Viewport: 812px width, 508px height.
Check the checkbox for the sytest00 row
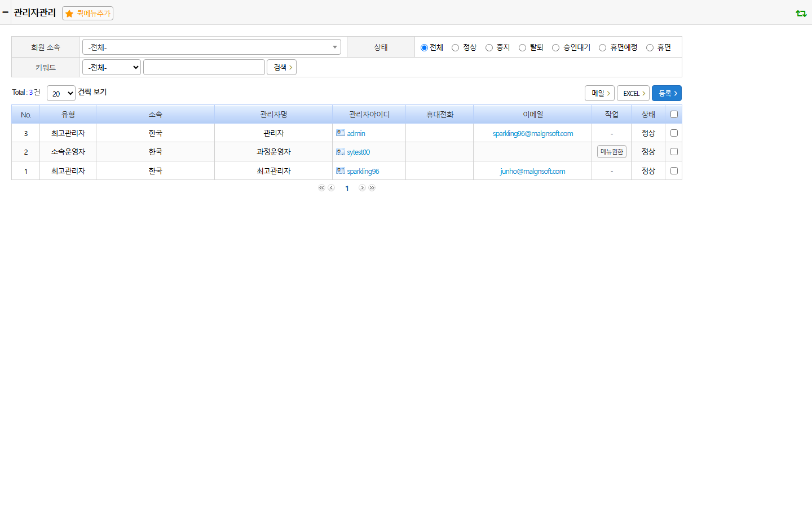tap(674, 152)
